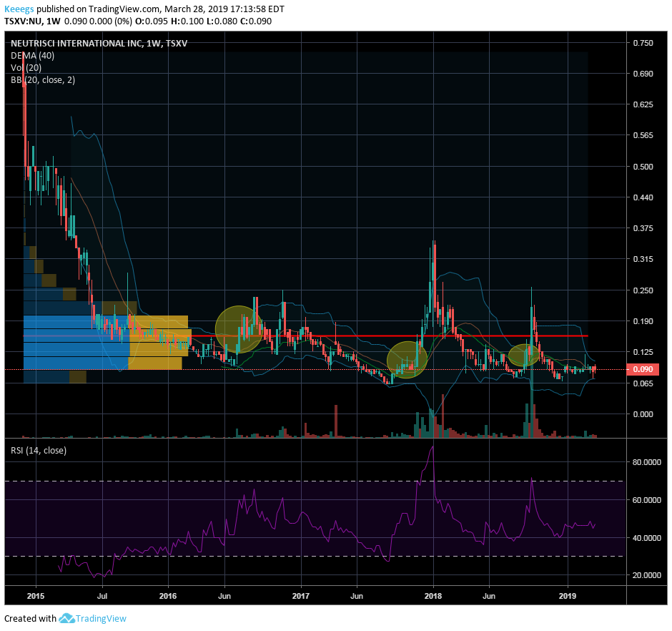The image size is (672, 631).
Task: Select the DEMA (40) indicator label
Action: tap(33, 55)
